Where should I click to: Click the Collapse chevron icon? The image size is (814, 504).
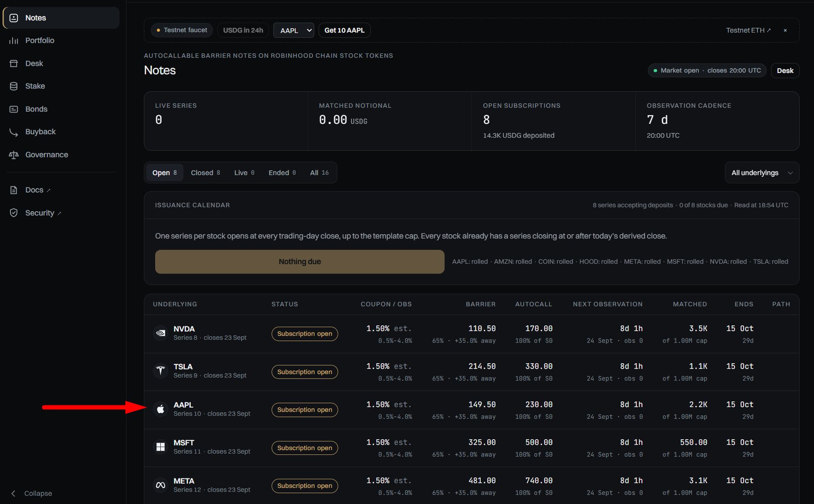tap(13, 493)
